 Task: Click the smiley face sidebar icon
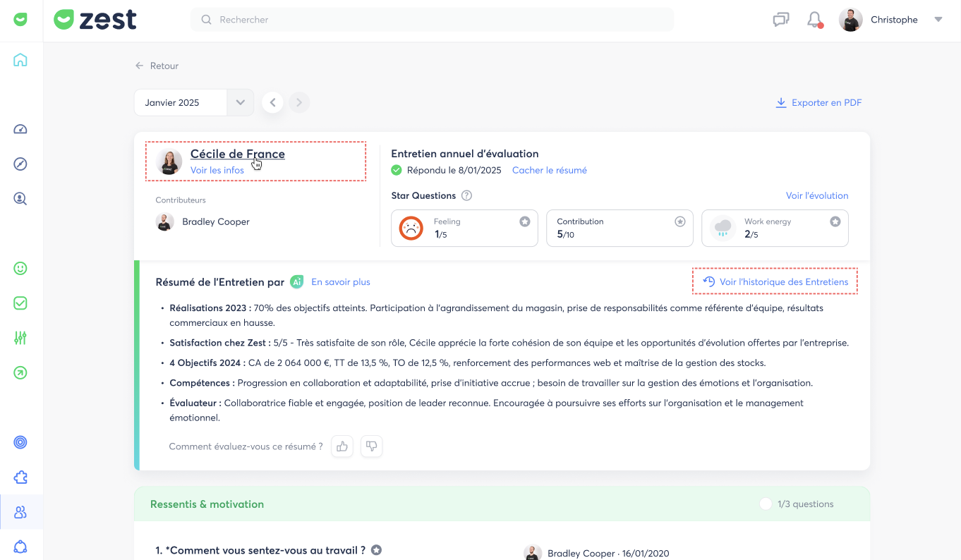point(20,269)
